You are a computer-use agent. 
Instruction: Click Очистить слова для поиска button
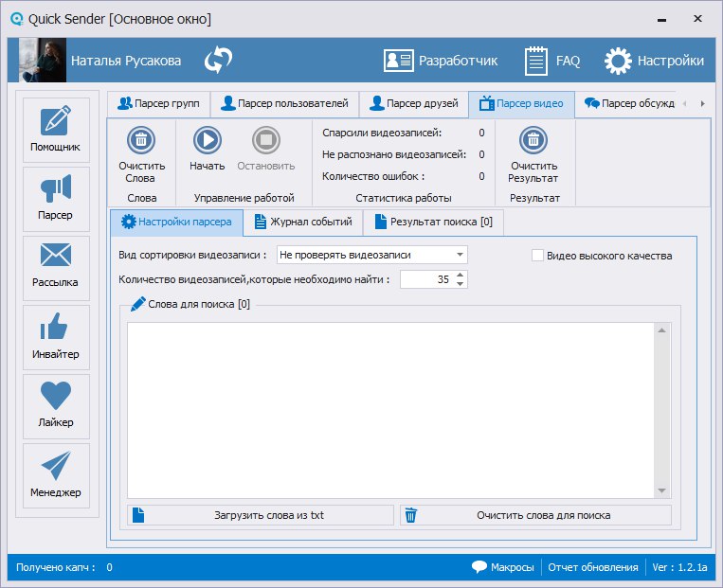pyautogui.click(x=535, y=515)
